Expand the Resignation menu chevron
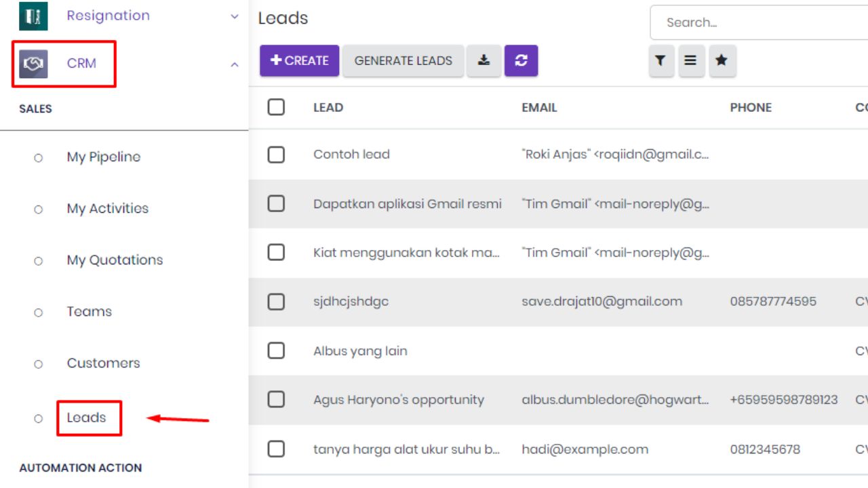This screenshot has width=868, height=488. [235, 16]
